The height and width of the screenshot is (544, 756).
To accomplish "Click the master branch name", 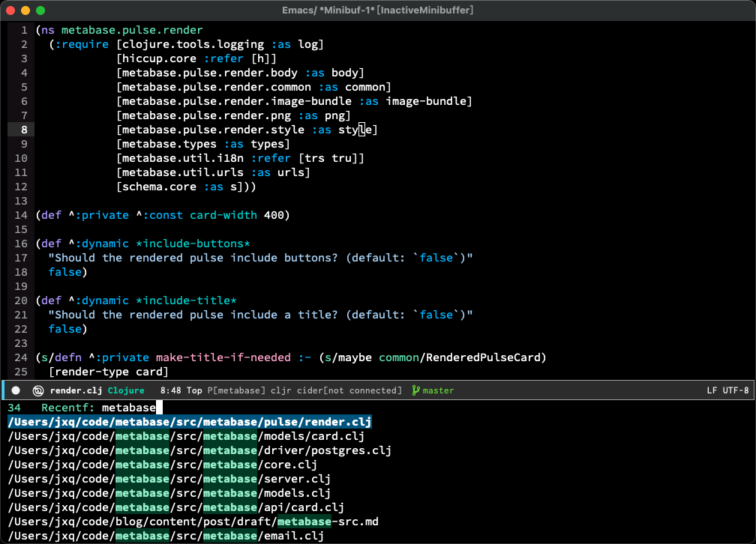I will click(438, 390).
